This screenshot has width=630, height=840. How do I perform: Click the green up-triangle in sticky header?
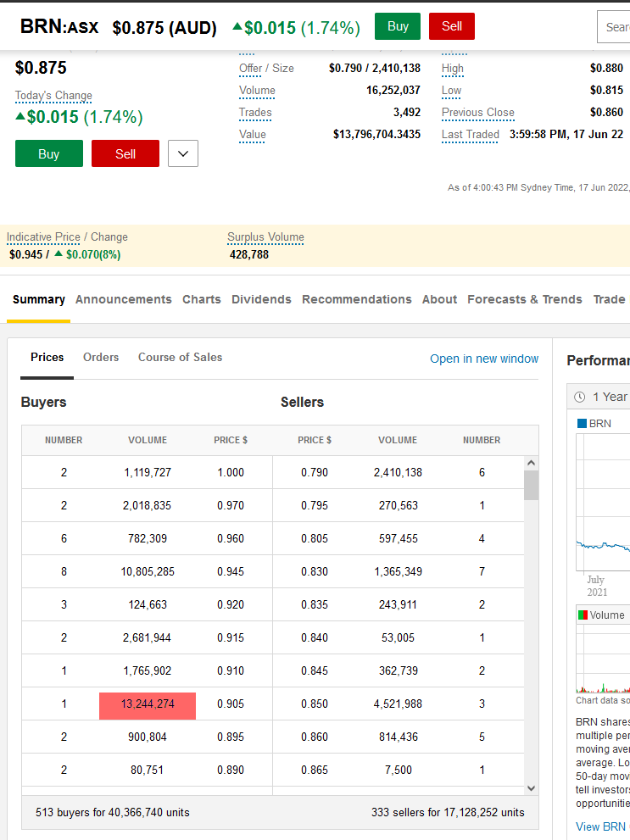click(x=237, y=26)
